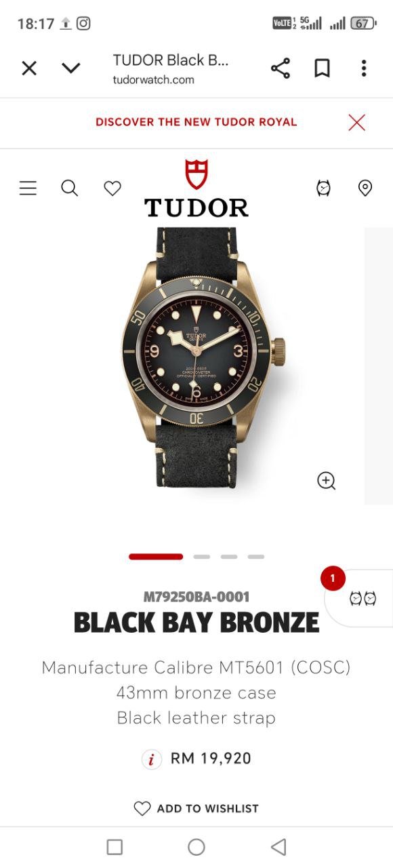Open the hamburger navigation menu
393x868 pixels.
coord(28,188)
